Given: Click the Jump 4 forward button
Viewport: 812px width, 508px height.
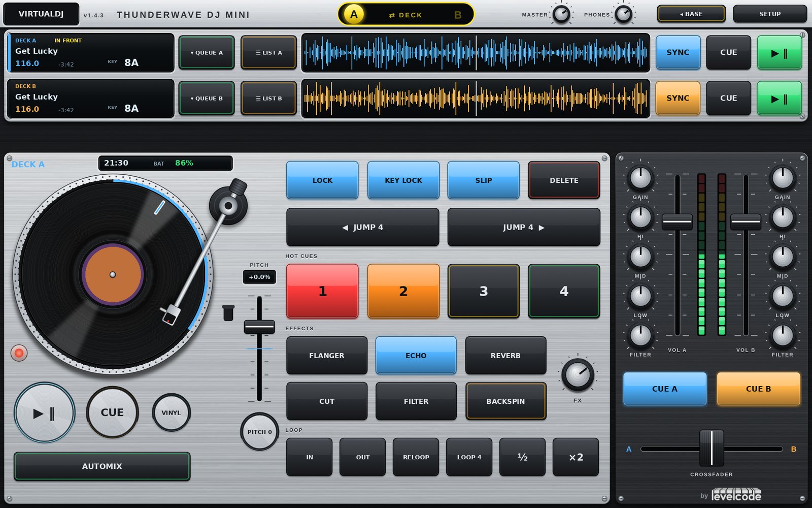Looking at the screenshot, I should 524,227.
